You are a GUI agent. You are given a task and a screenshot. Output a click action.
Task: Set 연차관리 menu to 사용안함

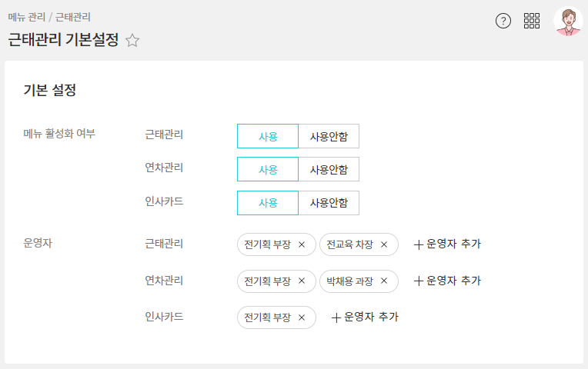coord(329,170)
